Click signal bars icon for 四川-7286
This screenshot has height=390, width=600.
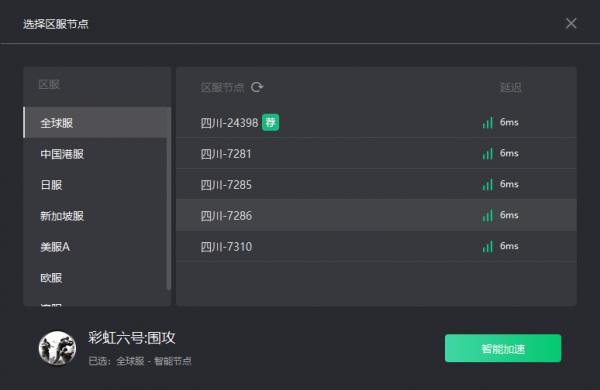pos(488,215)
